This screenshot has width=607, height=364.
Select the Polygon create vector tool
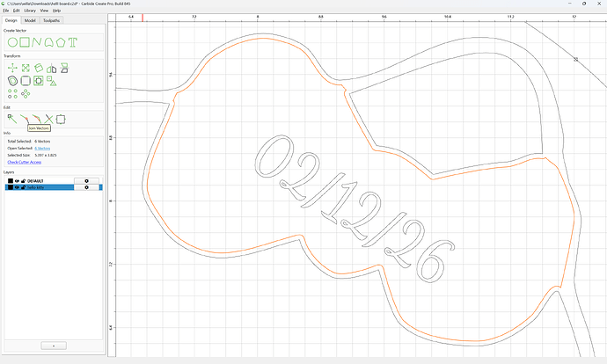pos(61,42)
